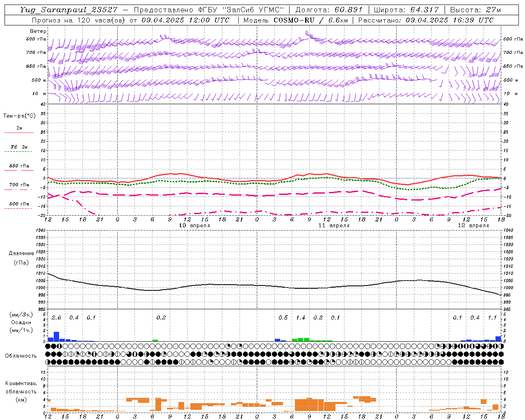
Task: Click the (мм/3ч.) precipitation unit label
Action: click(x=21, y=315)
